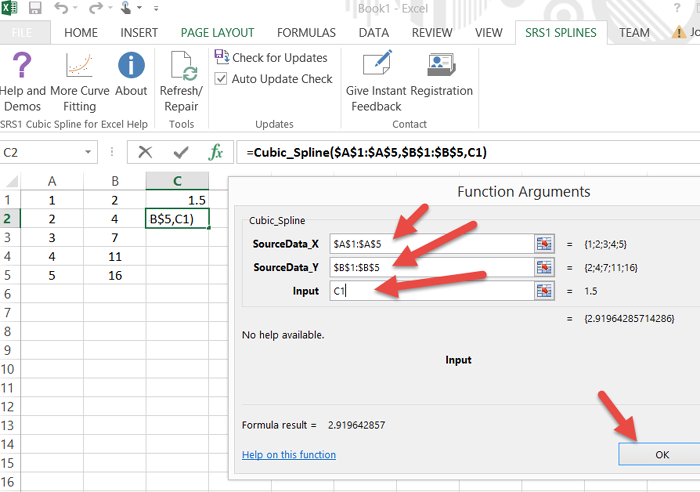Open More Curve Fitting chart icon
Screen dimensions: 700x492
(79, 65)
